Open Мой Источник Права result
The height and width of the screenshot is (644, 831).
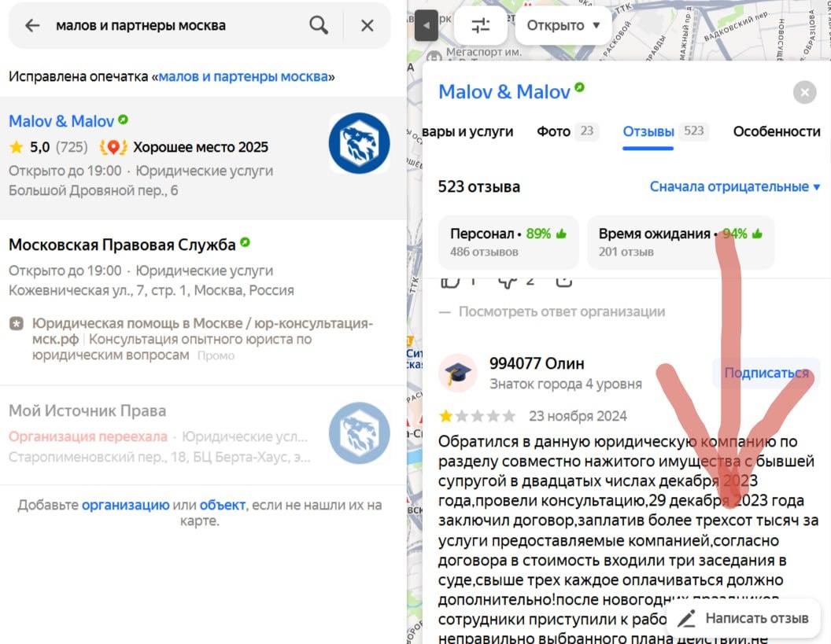click(87, 411)
